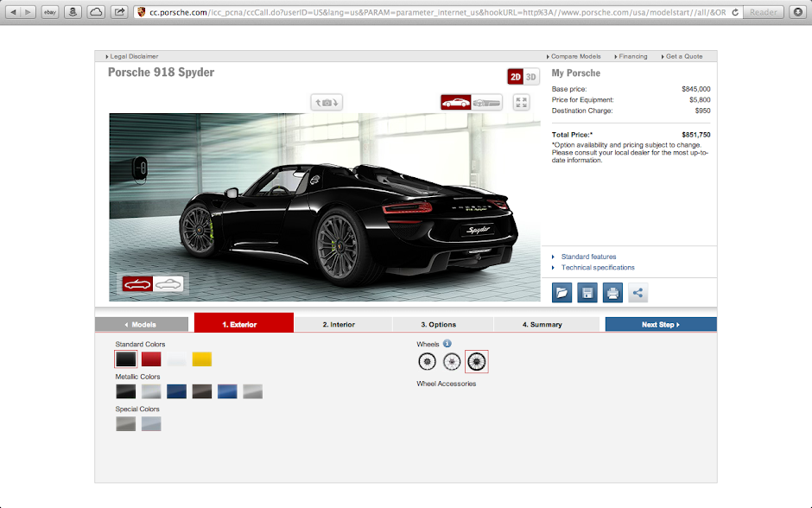The image size is (812, 508).
Task: Expand Legal Disclaimer
Action: pyautogui.click(x=132, y=56)
